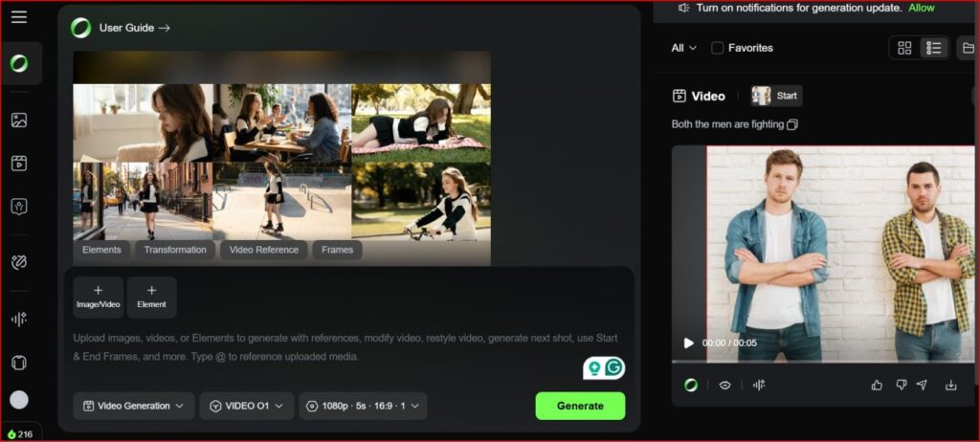Image resolution: width=980 pixels, height=442 pixels.
Task: Allow generation notifications
Action: click(922, 8)
